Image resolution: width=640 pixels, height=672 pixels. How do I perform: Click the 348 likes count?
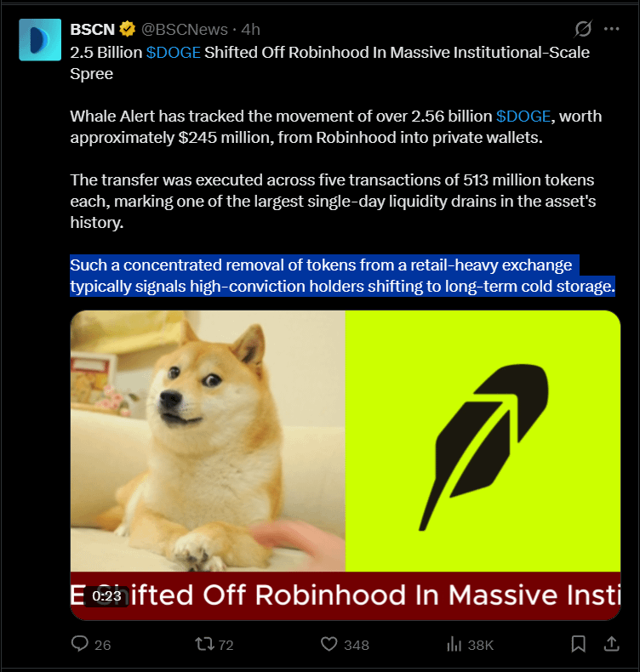[x=357, y=645]
